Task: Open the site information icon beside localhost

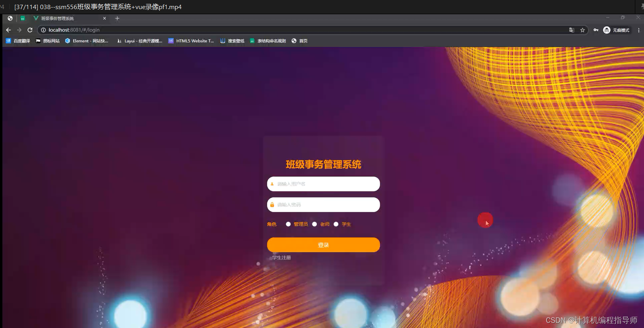Action: 44,30
